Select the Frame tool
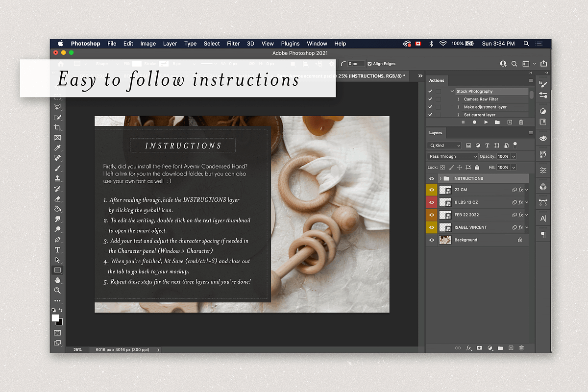Viewport: 588px width, 392px height. coord(57,138)
